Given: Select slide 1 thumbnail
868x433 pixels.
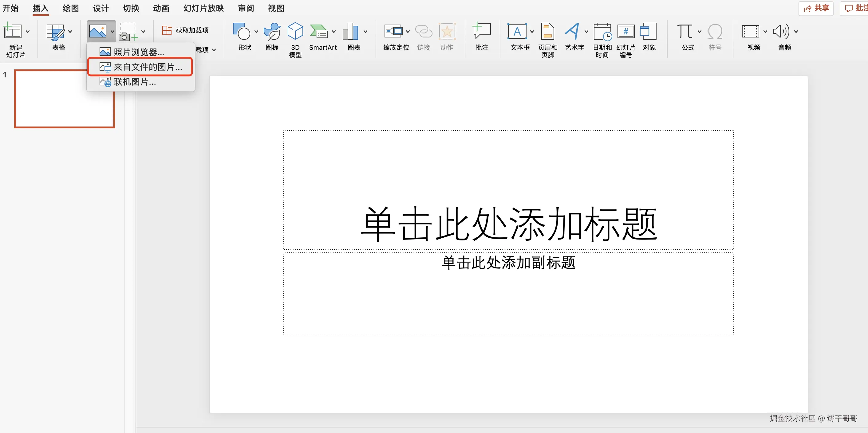Looking at the screenshot, I should click(x=64, y=99).
